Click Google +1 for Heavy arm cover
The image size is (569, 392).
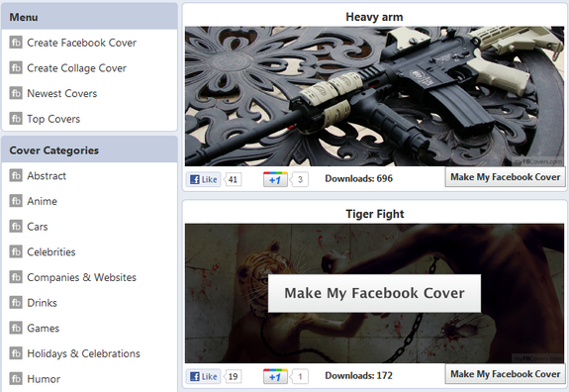(275, 179)
